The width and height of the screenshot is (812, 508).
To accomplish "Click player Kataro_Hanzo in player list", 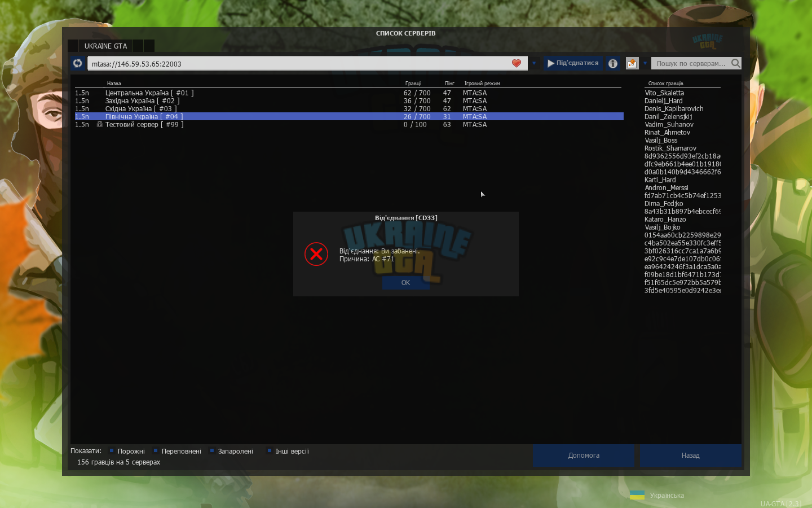I will (665, 220).
